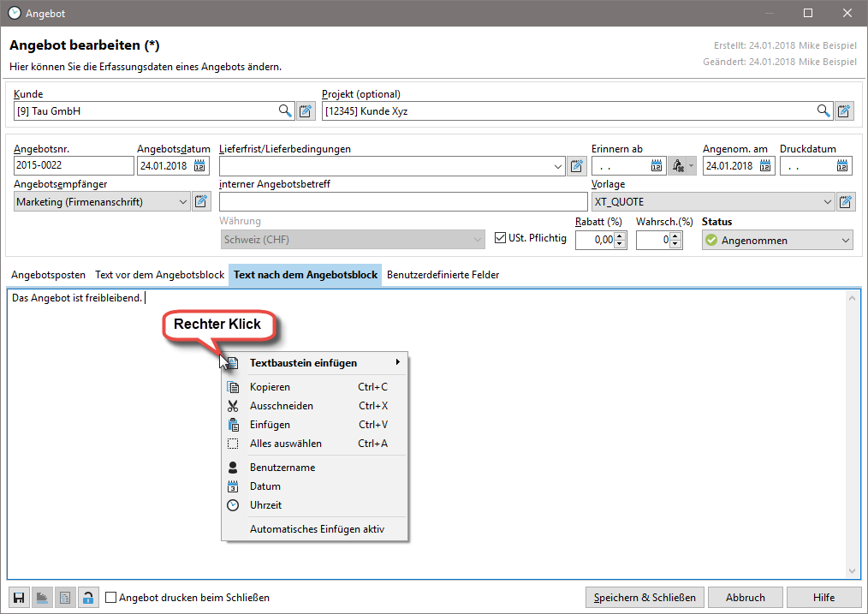Viewport: 868px width, 614px height.
Task: Click the Abbruch button
Action: pyautogui.click(x=745, y=597)
